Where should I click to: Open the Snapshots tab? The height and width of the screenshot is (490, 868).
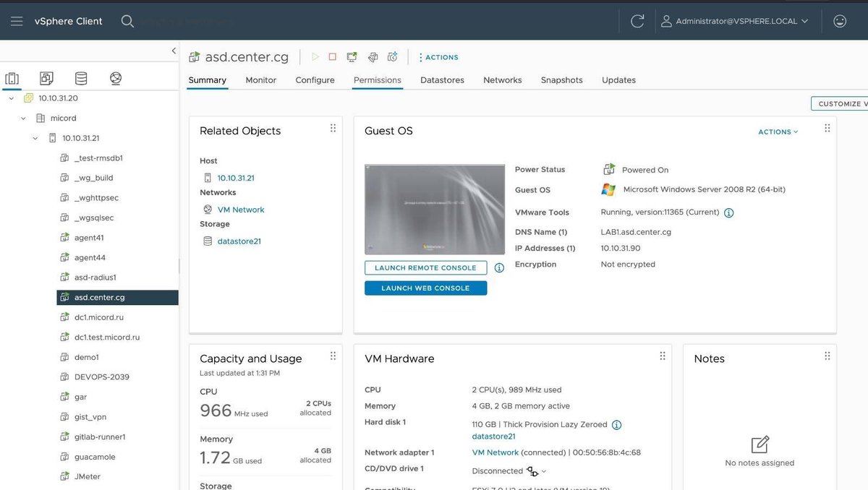point(562,80)
